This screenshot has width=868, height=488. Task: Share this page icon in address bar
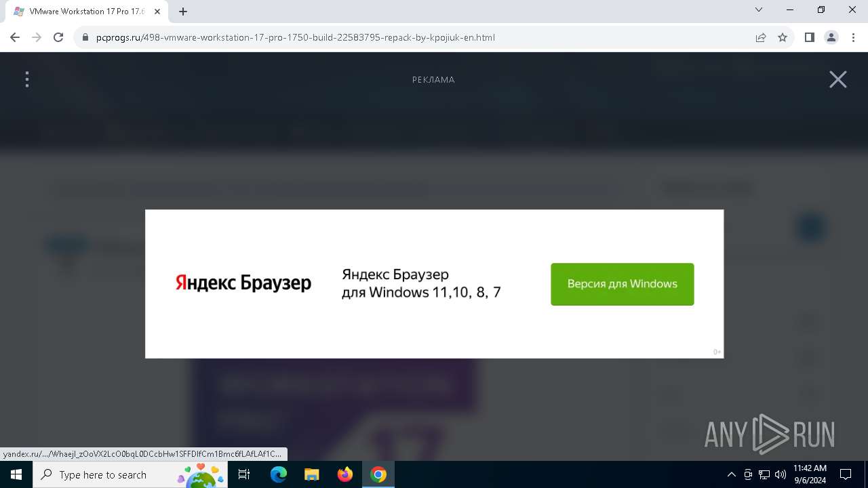(761, 37)
